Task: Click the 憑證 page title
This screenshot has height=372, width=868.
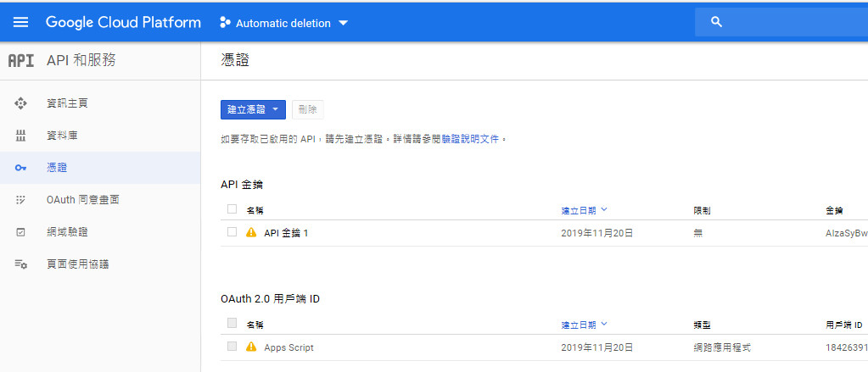Action: (235, 60)
